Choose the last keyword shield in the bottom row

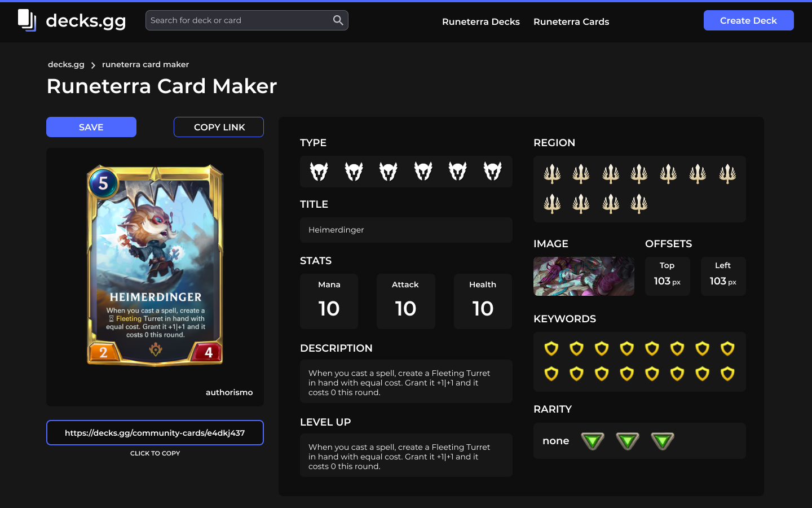point(727,373)
